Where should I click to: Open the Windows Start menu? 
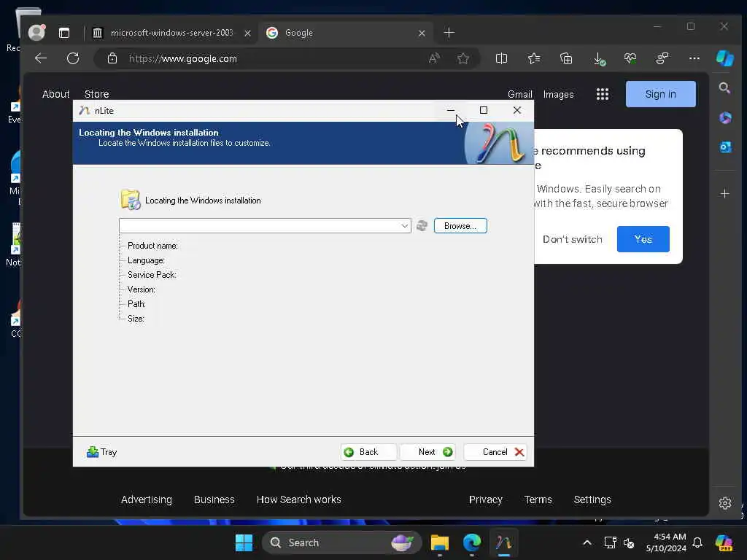tap(244, 542)
